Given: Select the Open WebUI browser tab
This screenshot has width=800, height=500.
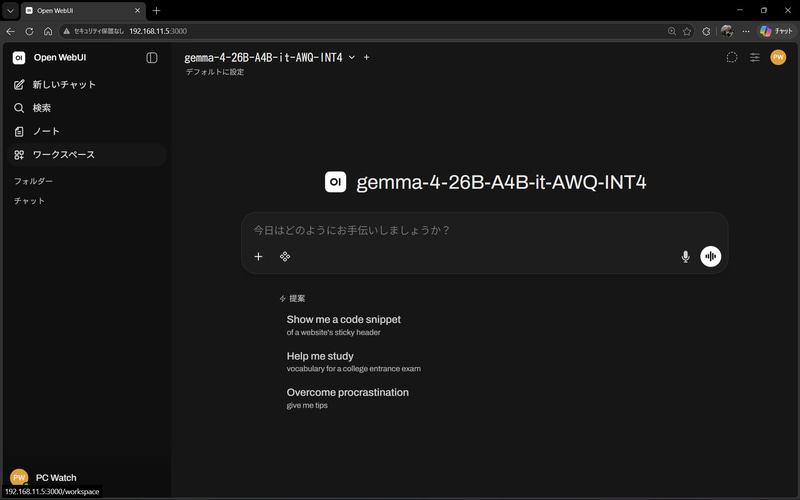Looking at the screenshot, I should pyautogui.click(x=83, y=10).
